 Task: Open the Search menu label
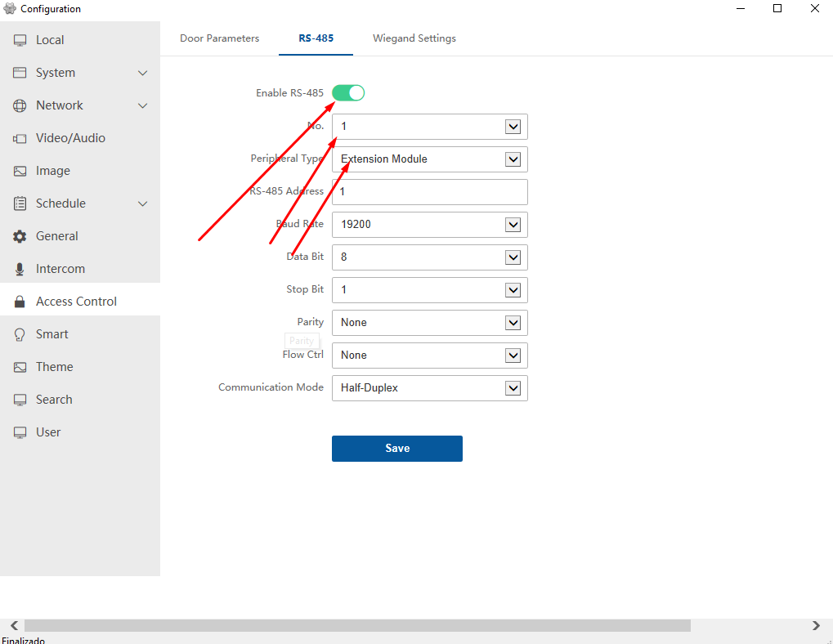pos(54,400)
